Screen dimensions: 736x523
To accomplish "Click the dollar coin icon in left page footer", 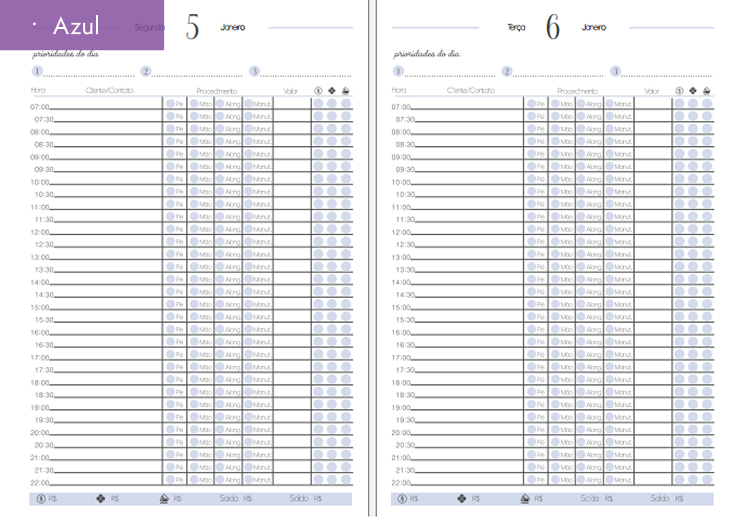I will click(x=41, y=498).
